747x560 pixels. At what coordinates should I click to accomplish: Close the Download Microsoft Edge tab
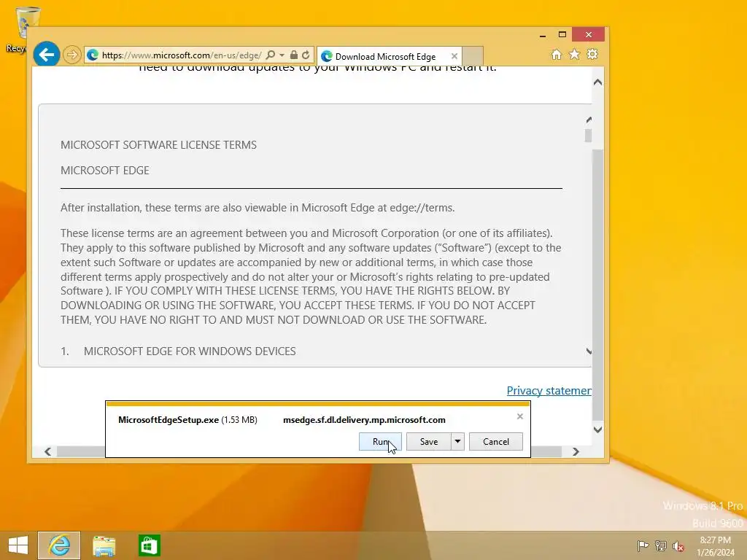pyautogui.click(x=454, y=56)
